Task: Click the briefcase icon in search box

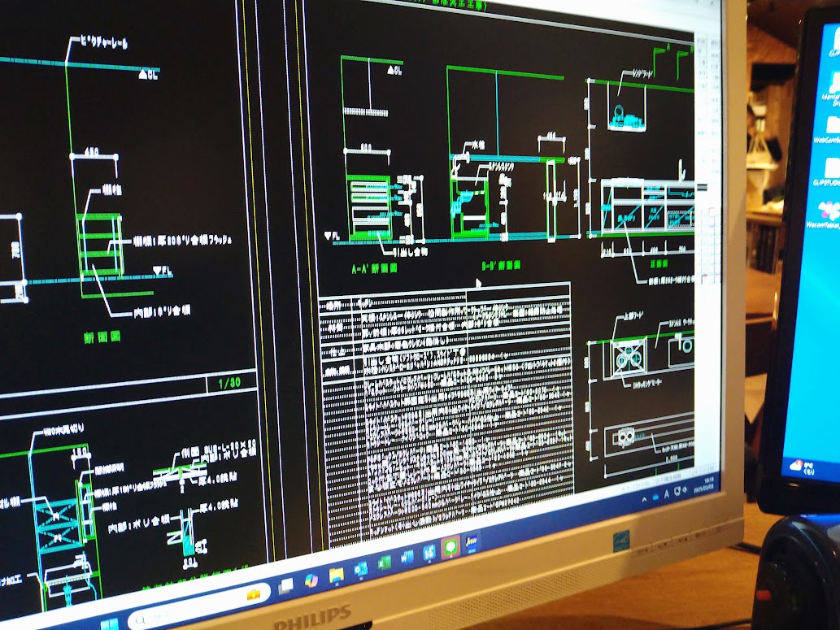Action: [254, 594]
